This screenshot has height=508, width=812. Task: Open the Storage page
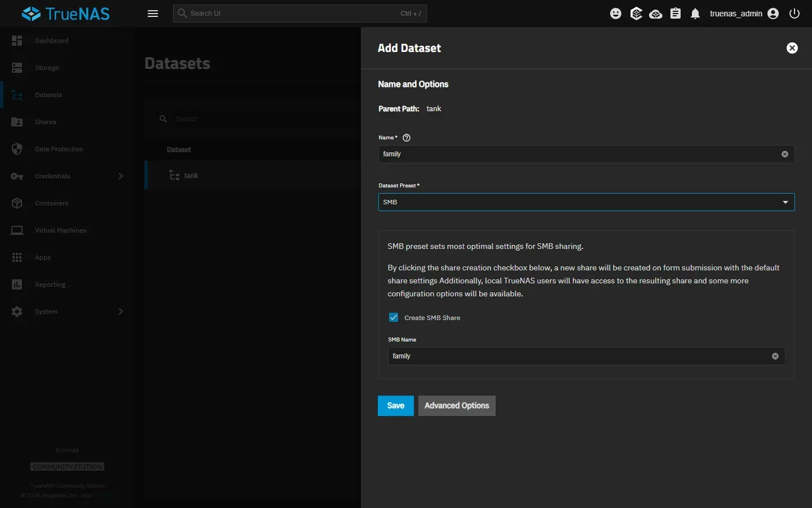coord(68,68)
